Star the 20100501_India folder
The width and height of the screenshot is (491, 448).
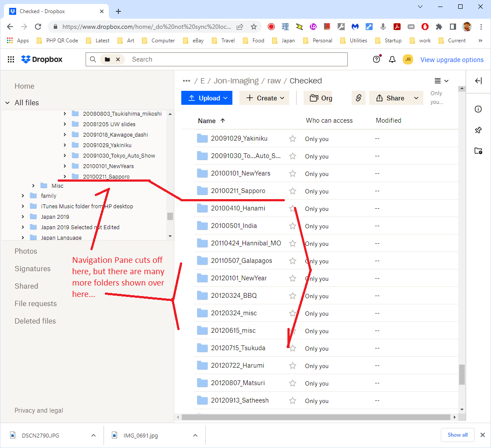[x=293, y=226]
